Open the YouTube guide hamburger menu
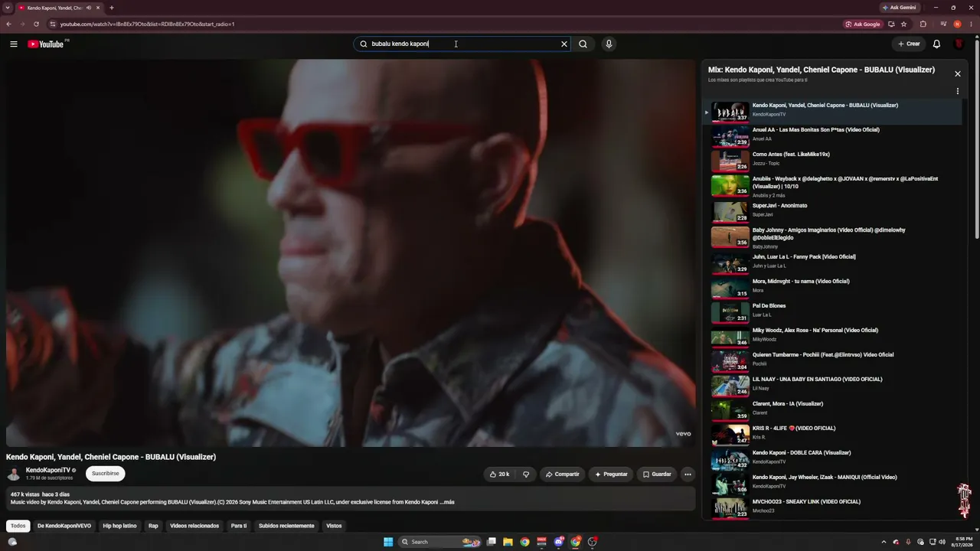Screen dimensions: 980x551 click(14, 44)
